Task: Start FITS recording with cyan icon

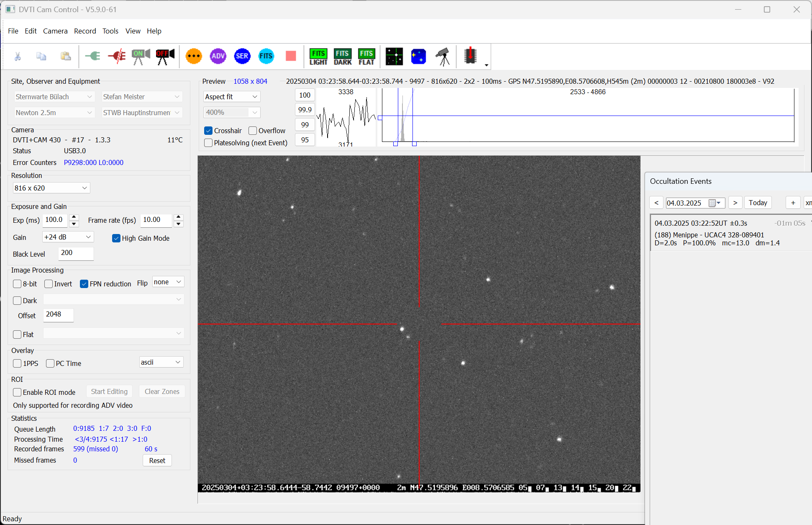Action: (266, 56)
